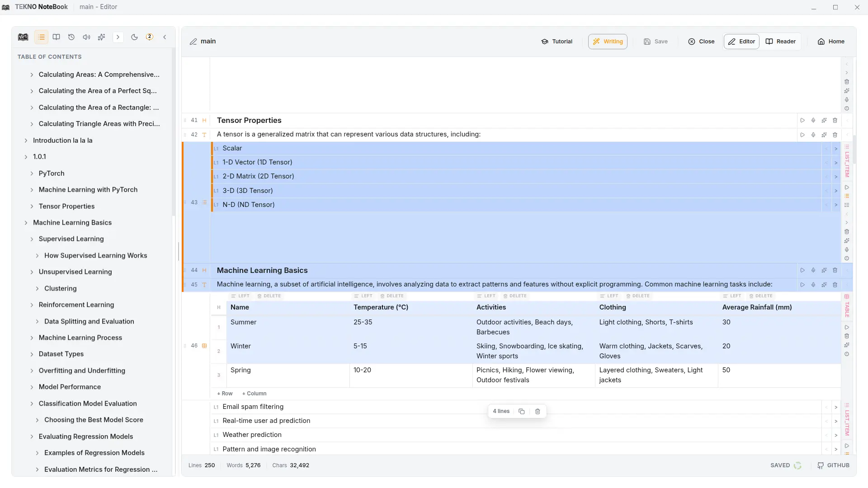Switch to Reader view
868x488 pixels.
(781, 42)
